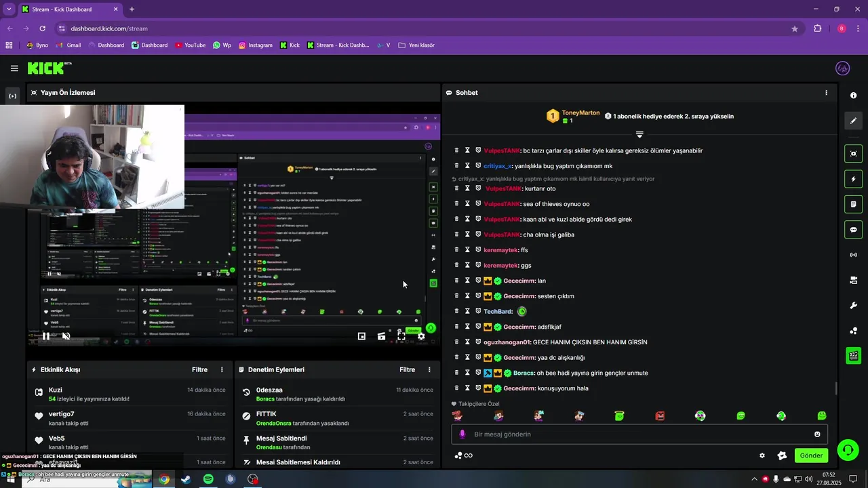Image resolution: width=868 pixels, height=488 pixels.
Task: Unmute the stream preview audio
Action: [66, 335]
